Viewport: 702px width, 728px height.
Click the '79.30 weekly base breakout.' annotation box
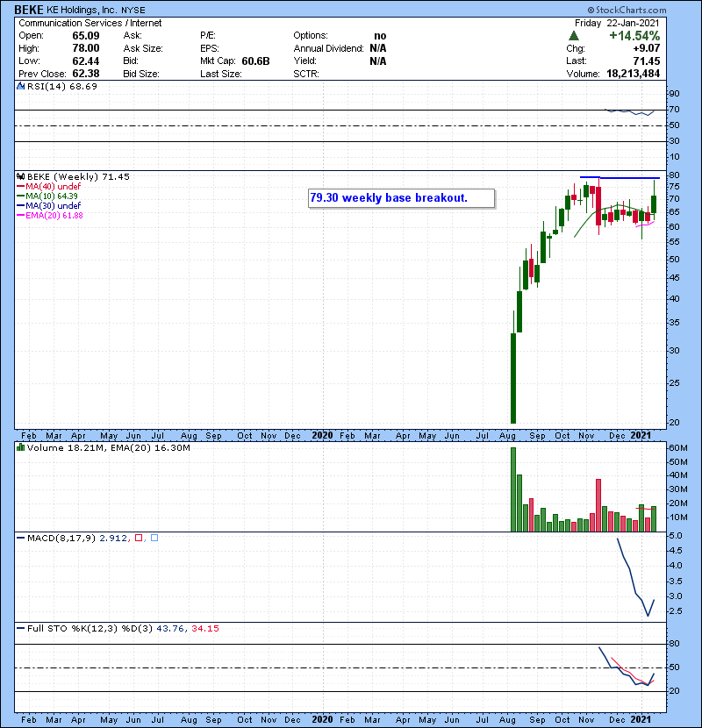pyautogui.click(x=401, y=198)
